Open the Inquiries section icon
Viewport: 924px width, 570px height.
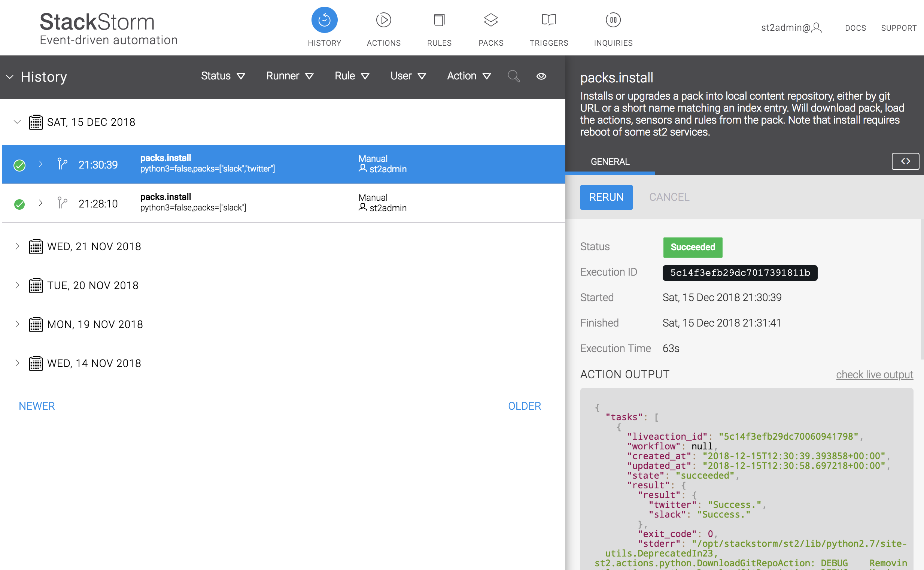pyautogui.click(x=613, y=20)
